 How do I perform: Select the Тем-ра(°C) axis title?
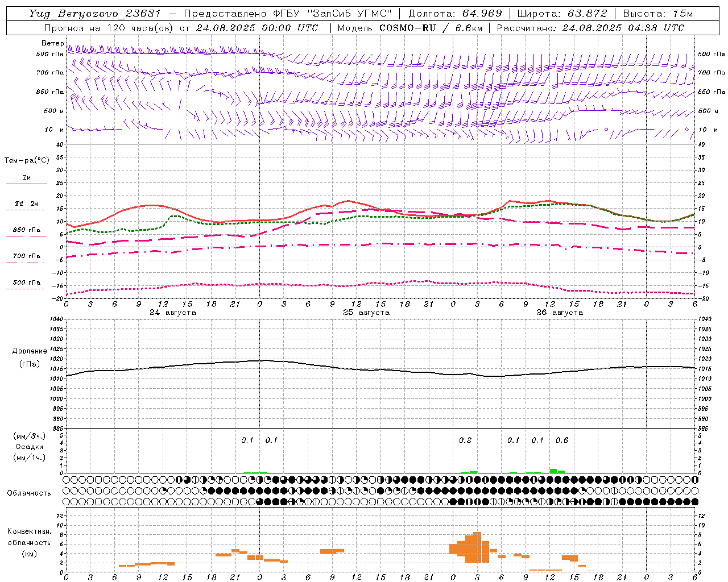tap(27, 161)
